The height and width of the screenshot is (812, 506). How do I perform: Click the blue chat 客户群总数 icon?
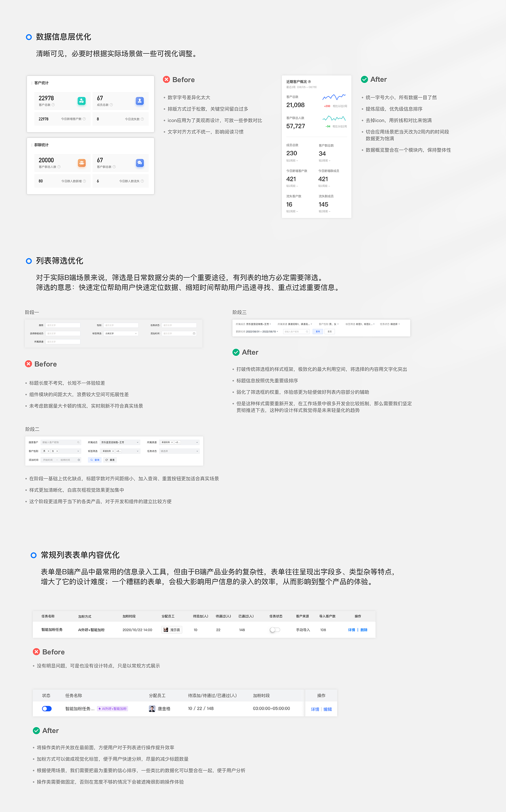pos(140,163)
